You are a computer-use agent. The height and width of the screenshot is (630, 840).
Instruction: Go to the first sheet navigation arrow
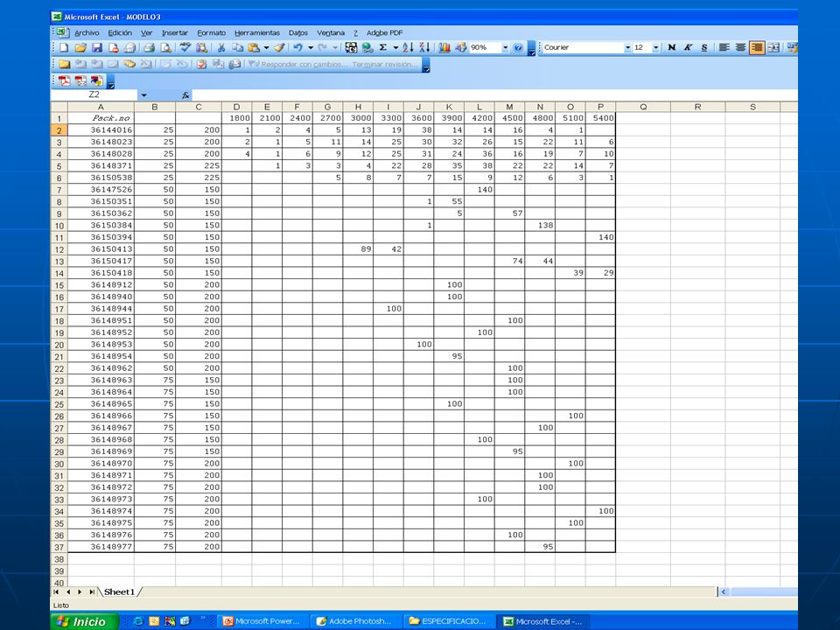point(56,592)
